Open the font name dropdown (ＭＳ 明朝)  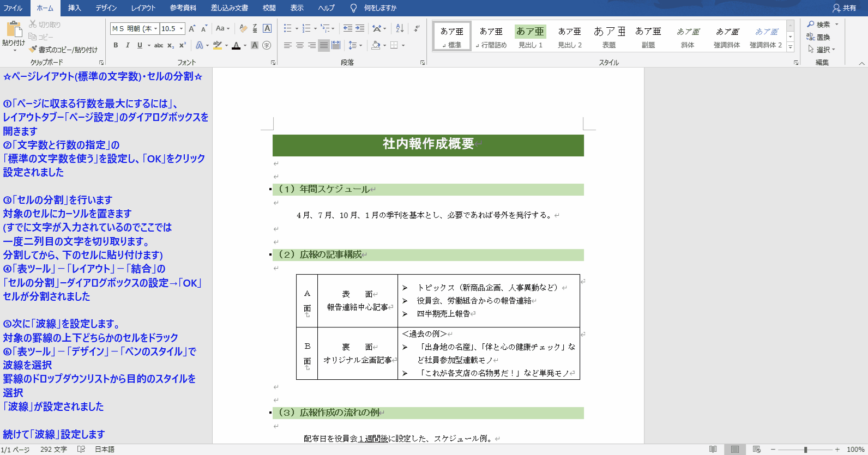pyautogui.click(x=156, y=29)
